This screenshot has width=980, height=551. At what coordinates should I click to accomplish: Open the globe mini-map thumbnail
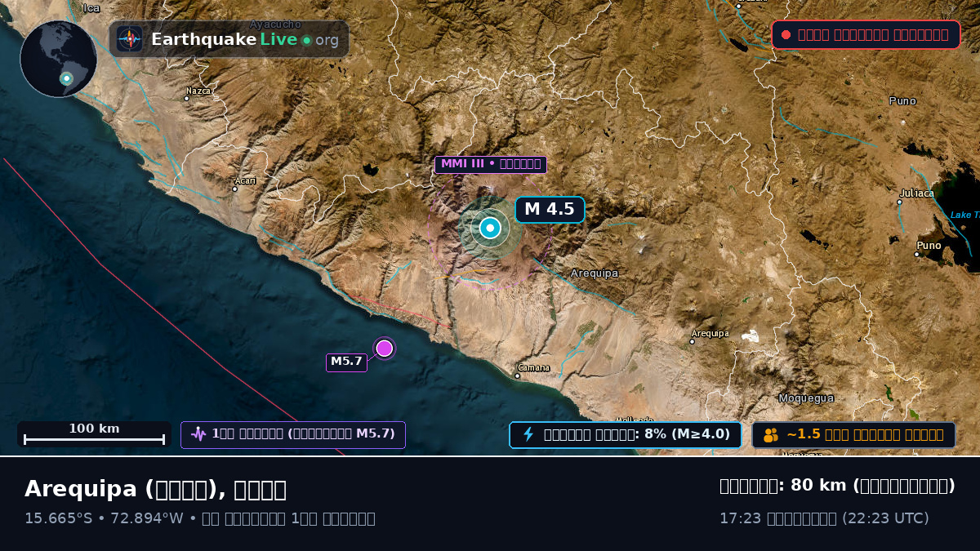click(x=59, y=59)
